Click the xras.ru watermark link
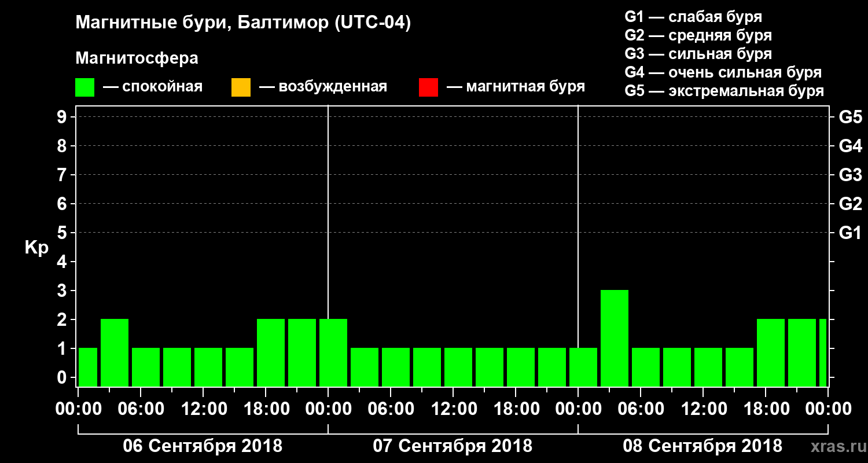 point(835,446)
